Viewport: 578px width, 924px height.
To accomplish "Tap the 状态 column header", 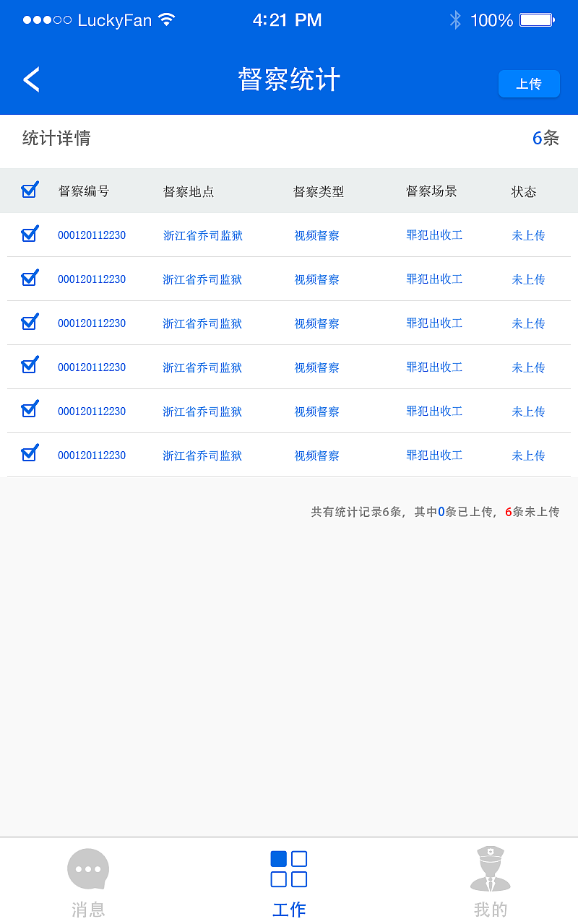I will pos(523,190).
